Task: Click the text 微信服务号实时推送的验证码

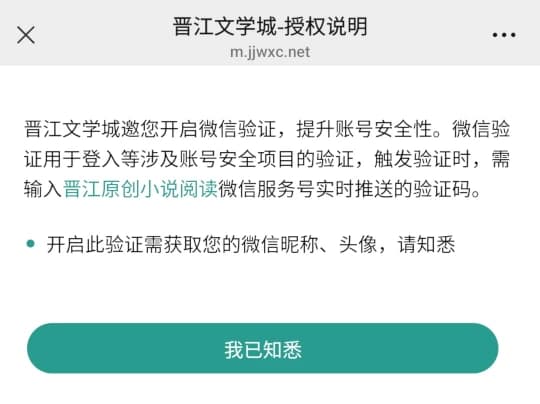Action: 345,189
